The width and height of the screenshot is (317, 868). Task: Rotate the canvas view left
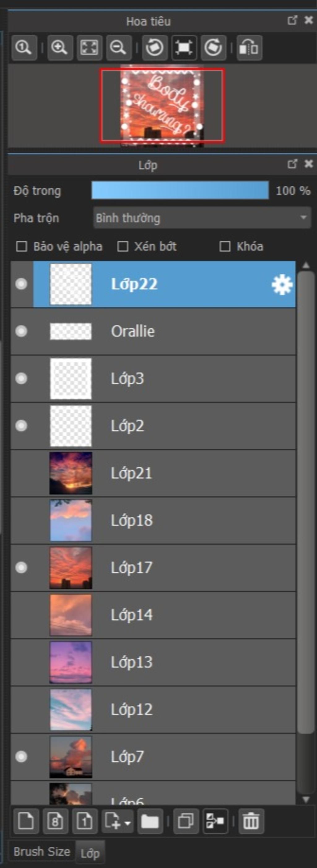[154, 48]
